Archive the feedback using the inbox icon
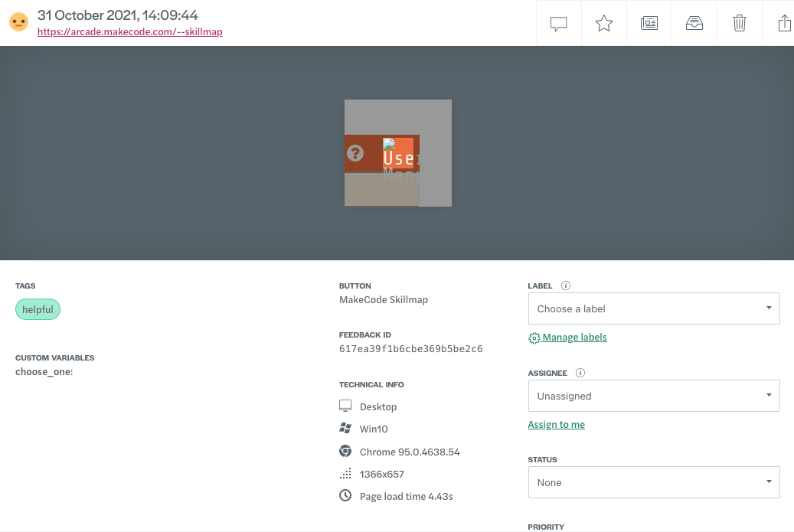 pos(694,23)
